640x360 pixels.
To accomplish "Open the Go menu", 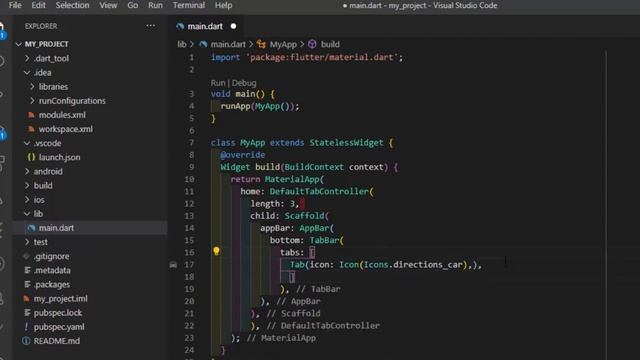I will coord(133,5).
